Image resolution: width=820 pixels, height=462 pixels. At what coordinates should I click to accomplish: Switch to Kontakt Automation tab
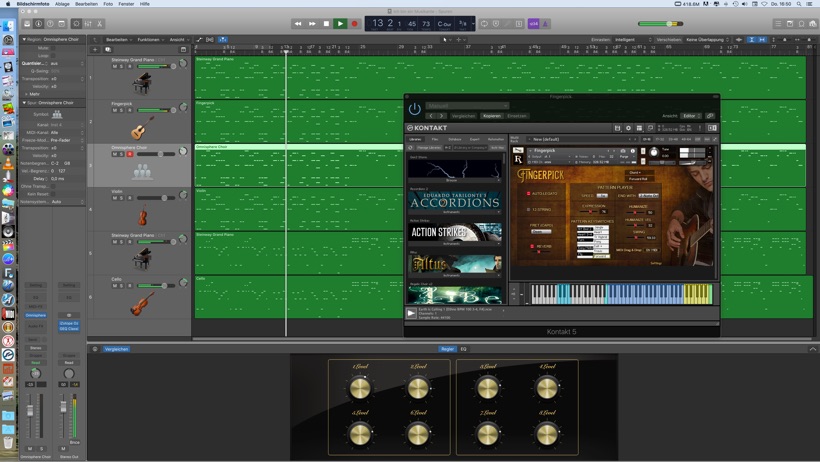pyautogui.click(x=496, y=139)
